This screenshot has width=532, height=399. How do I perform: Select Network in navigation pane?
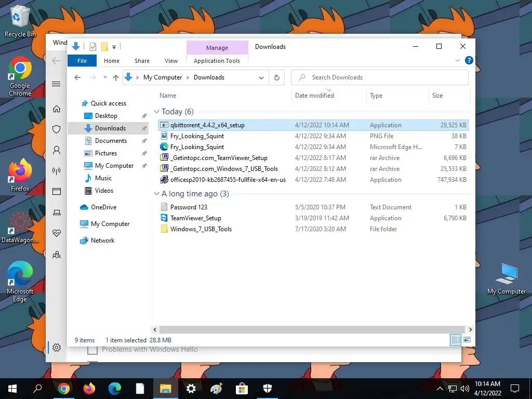102,240
